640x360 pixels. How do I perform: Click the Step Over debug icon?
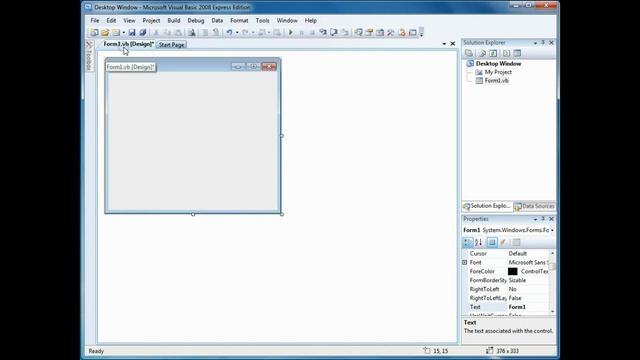point(334,32)
